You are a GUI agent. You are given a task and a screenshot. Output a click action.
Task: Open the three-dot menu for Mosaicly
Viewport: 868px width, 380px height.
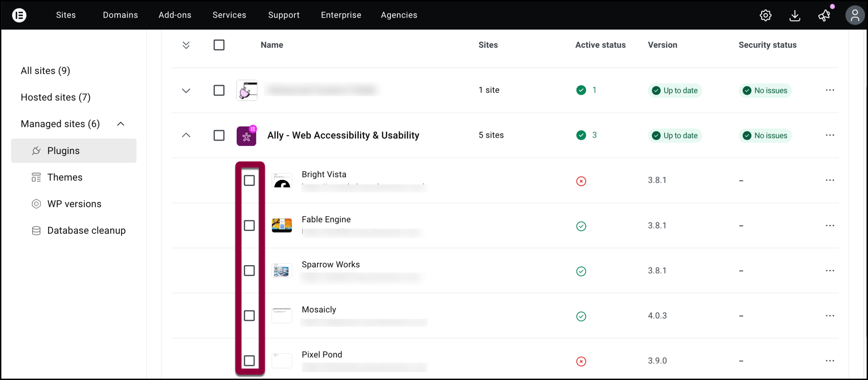pos(830,316)
